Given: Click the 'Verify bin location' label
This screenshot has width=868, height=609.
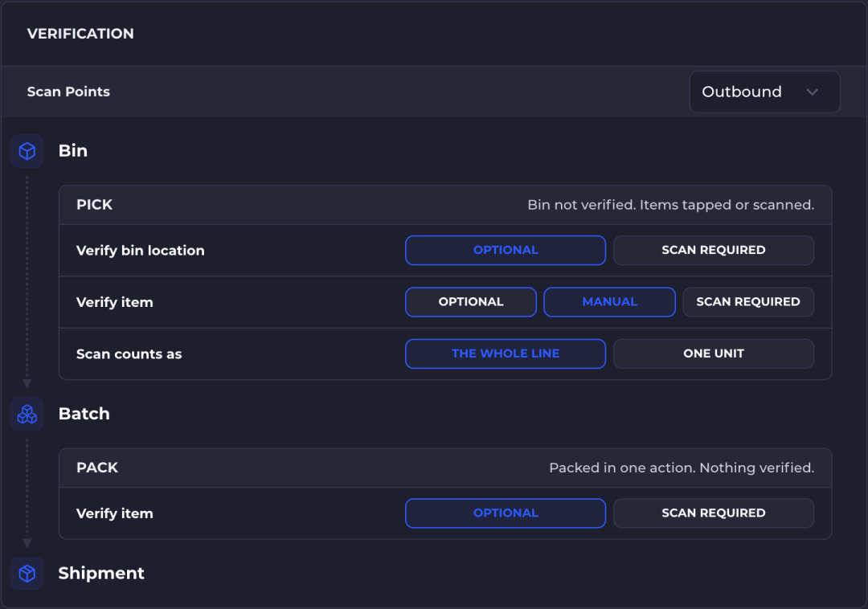Looking at the screenshot, I should [141, 251].
